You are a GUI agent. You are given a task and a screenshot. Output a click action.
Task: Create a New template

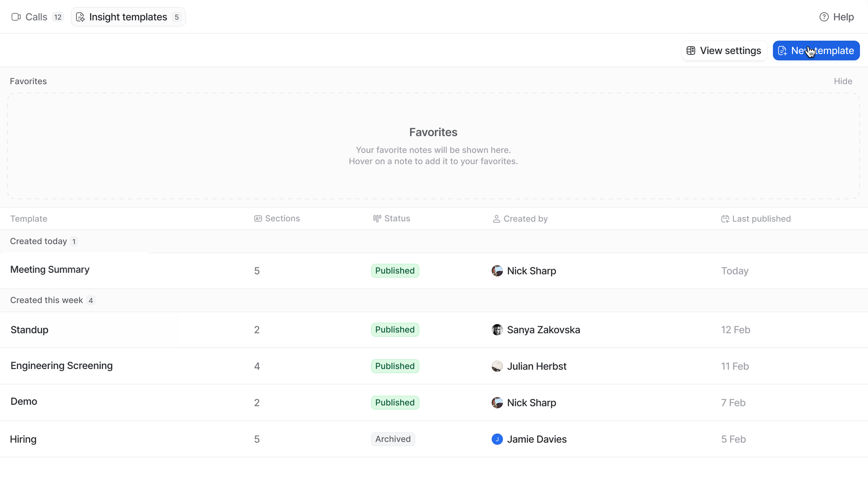(x=816, y=51)
